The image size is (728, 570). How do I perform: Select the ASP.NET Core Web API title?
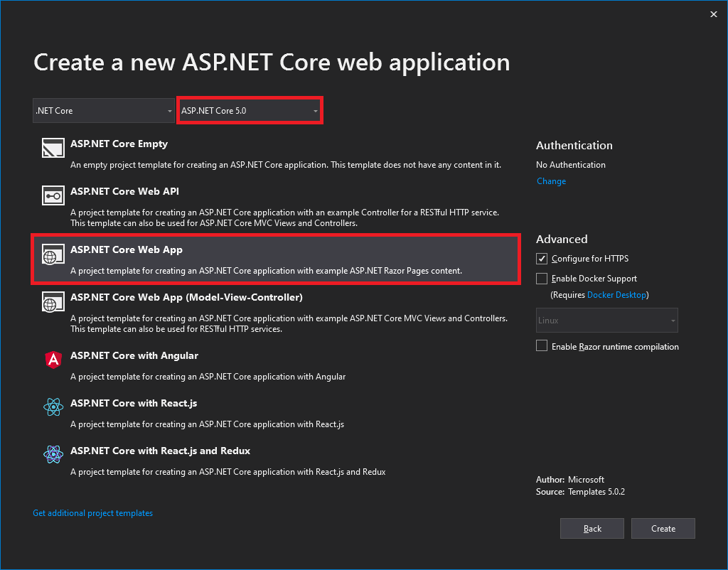pyautogui.click(x=124, y=191)
